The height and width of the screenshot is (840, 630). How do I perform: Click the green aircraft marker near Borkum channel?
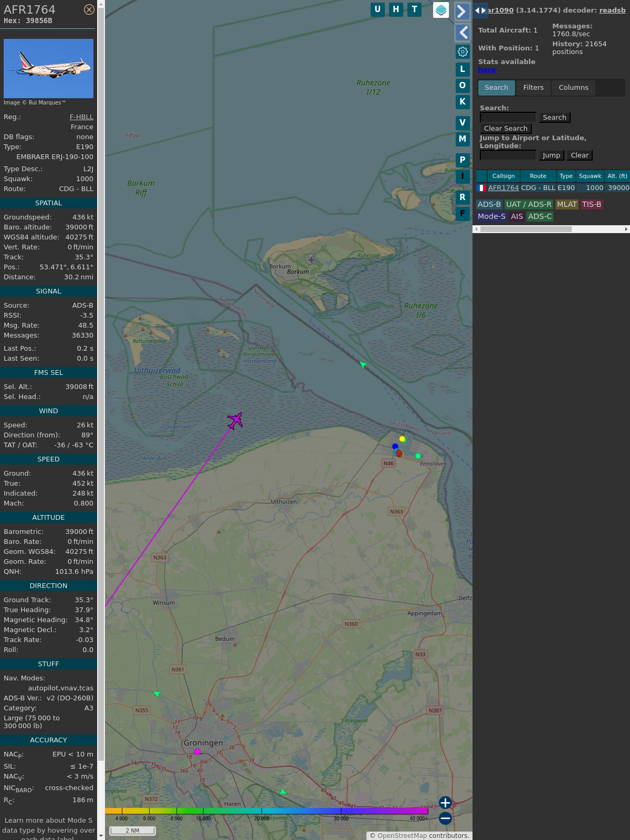point(363,364)
